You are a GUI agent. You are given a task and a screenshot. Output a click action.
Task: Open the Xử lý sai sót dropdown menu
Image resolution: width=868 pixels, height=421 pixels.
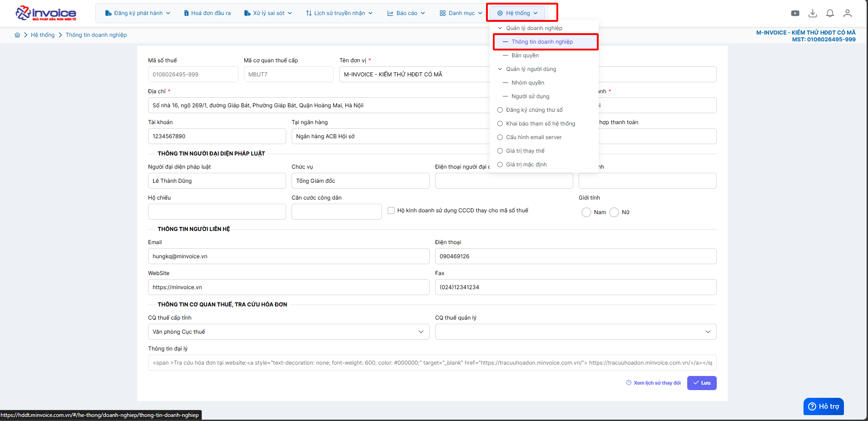[x=268, y=13]
